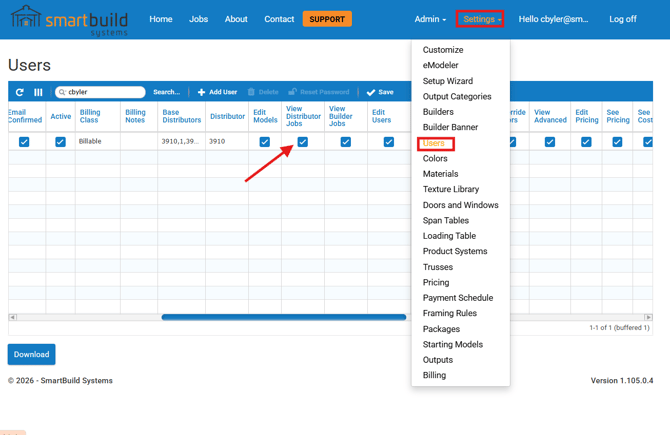The height and width of the screenshot is (435, 670).
Task: Choose Builder Banner in Settings menu
Action: (x=450, y=127)
